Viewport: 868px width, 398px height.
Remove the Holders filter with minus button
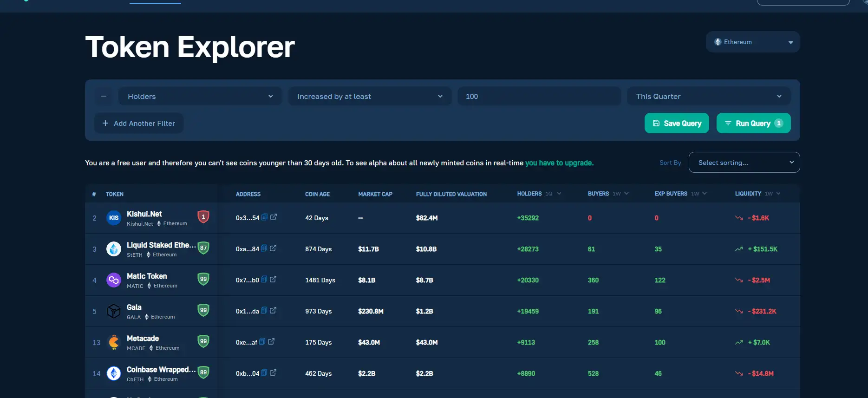click(104, 96)
